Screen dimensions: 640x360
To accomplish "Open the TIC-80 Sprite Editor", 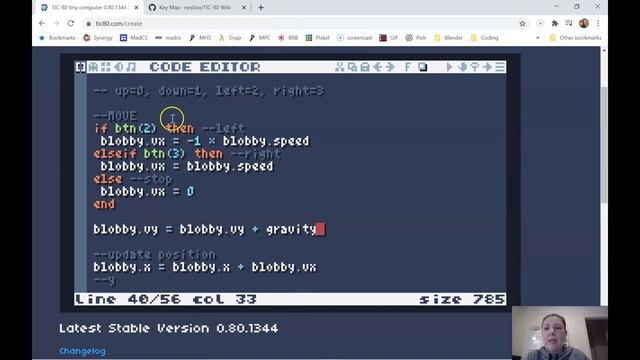I will coord(93,67).
